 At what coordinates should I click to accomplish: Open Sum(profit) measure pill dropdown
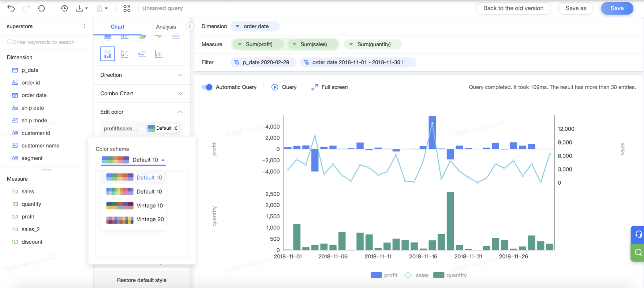pyautogui.click(x=240, y=44)
